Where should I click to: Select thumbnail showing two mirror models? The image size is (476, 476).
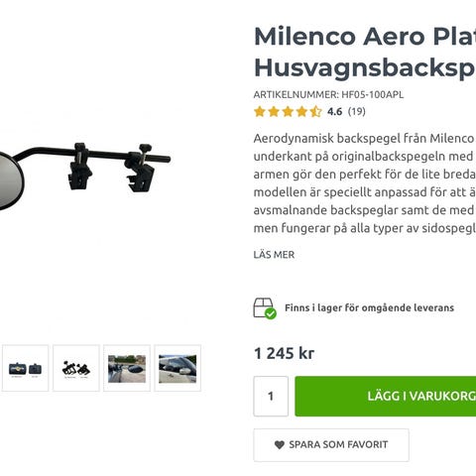pyautogui.click(x=26, y=368)
